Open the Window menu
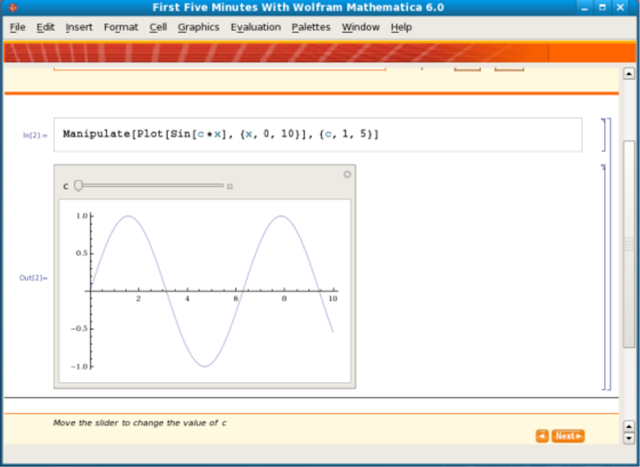Image resolution: width=640 pixels, height=467 pixels. (361, 27)
